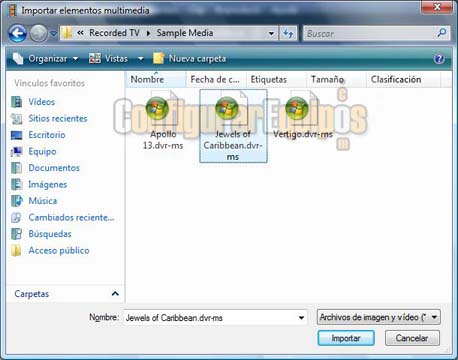Click the Buscar search field
458x360 pixels.
pyautogui.click(x=368, y=33)
